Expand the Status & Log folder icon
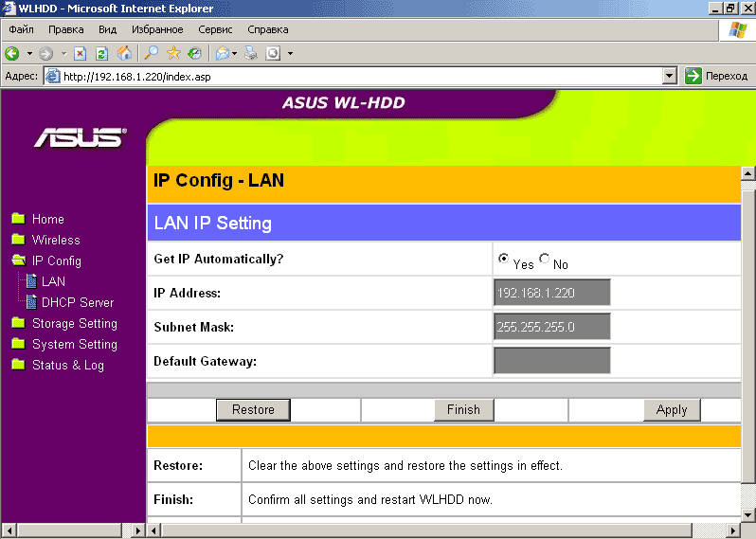This screenshot has height=539, width=756. 18,365
